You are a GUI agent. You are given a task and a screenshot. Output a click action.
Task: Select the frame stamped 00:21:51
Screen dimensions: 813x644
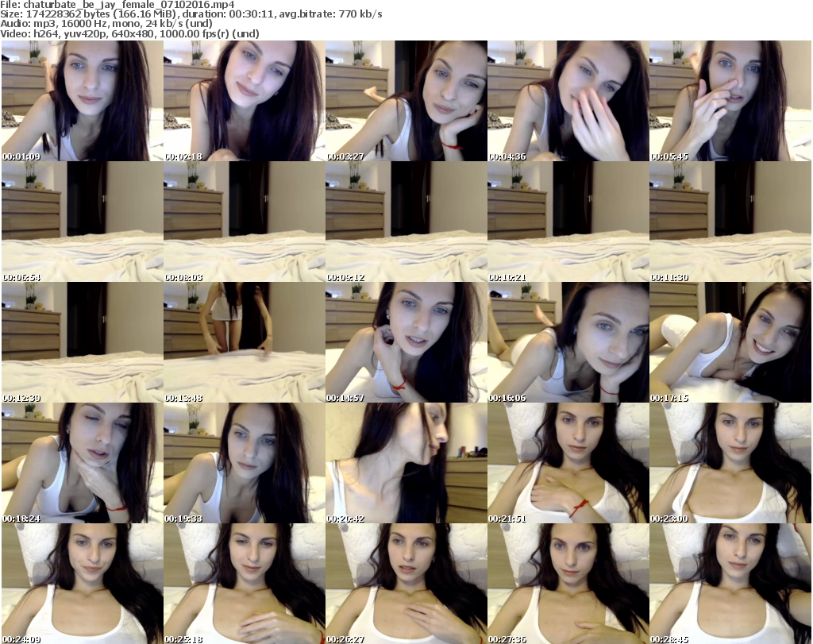pyautogui.click(x=568, y=463)
